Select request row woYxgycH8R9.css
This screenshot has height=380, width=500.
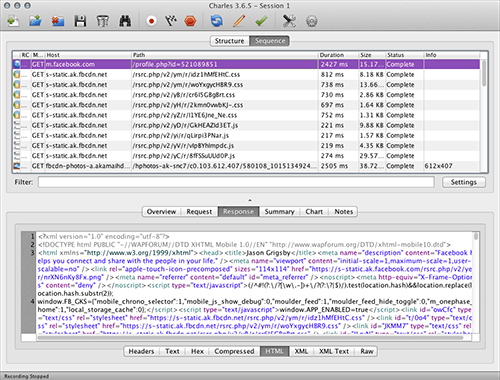[x=247, y=85]
